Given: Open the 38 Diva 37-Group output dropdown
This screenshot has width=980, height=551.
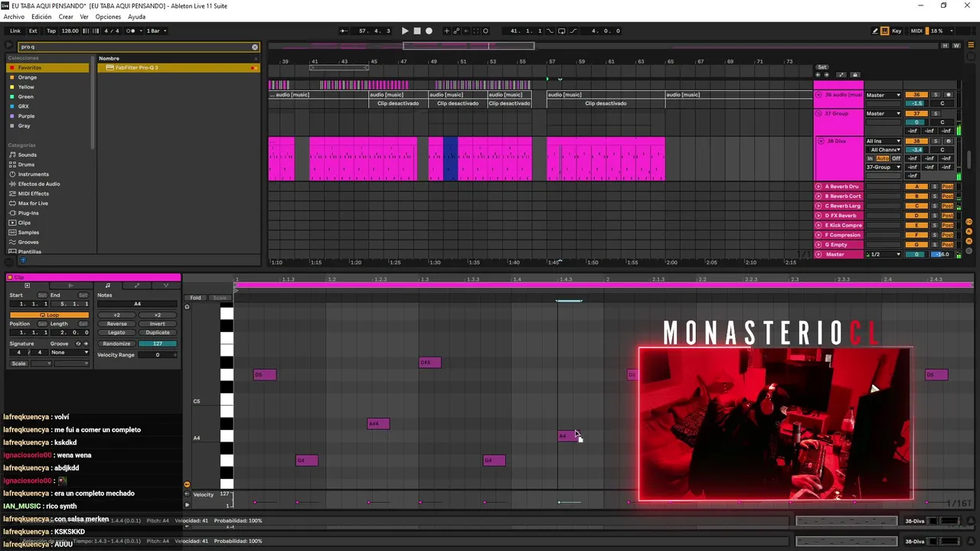Looking at the screenshot, I should click(884, 167).
